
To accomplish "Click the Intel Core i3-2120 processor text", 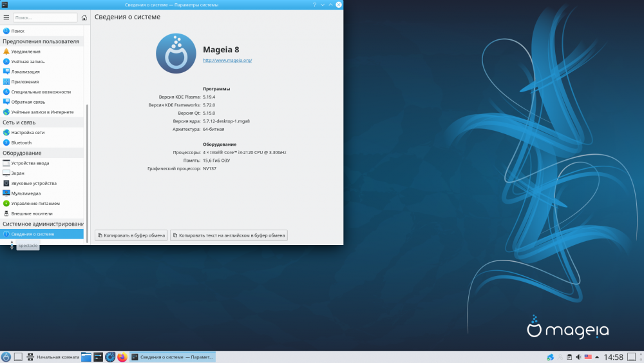I will (x=244, y=153).
